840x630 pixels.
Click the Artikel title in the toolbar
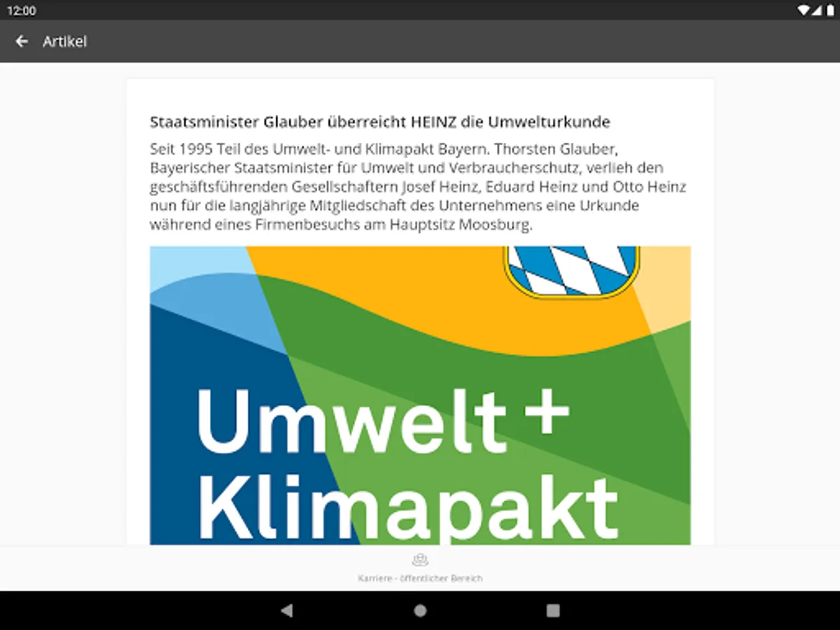coord(64,41)
